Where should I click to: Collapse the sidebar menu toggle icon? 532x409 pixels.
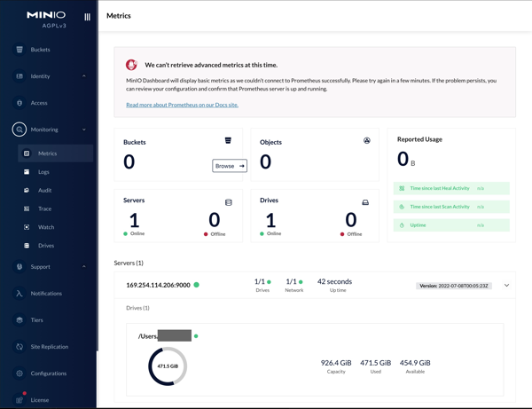point(87,17)
